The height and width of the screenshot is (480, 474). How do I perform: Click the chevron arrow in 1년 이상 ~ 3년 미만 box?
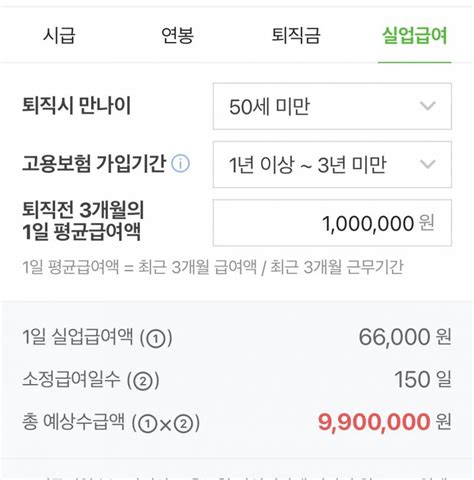click(x=428, y=164)
